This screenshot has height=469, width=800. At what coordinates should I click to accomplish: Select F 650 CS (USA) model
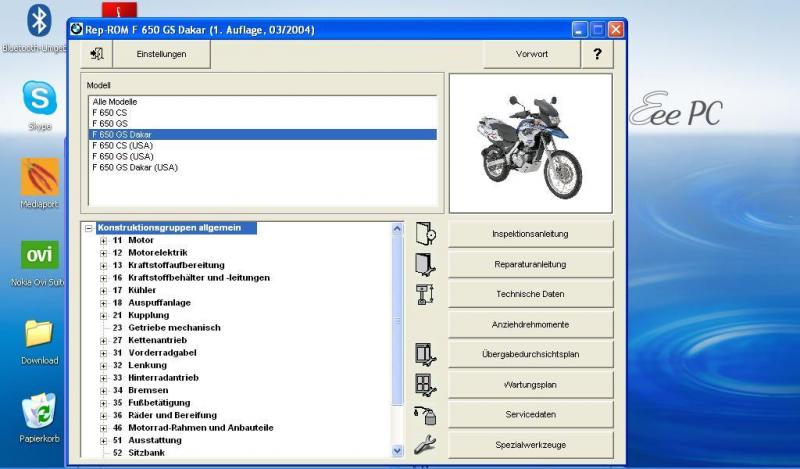click(x=122, y=145)
